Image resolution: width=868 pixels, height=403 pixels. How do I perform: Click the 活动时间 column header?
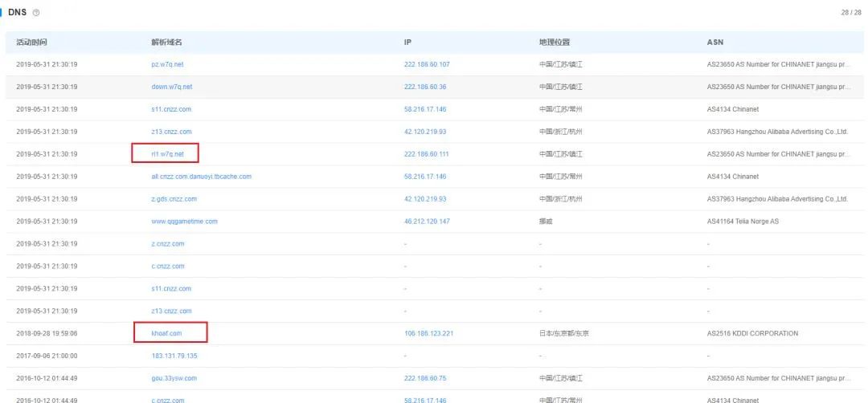[32, 42]
